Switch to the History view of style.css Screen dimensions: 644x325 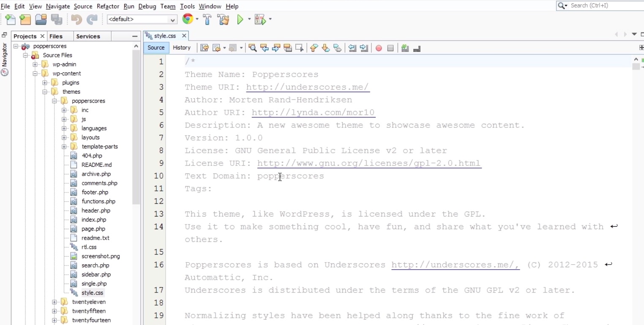(x=182, y=48)
